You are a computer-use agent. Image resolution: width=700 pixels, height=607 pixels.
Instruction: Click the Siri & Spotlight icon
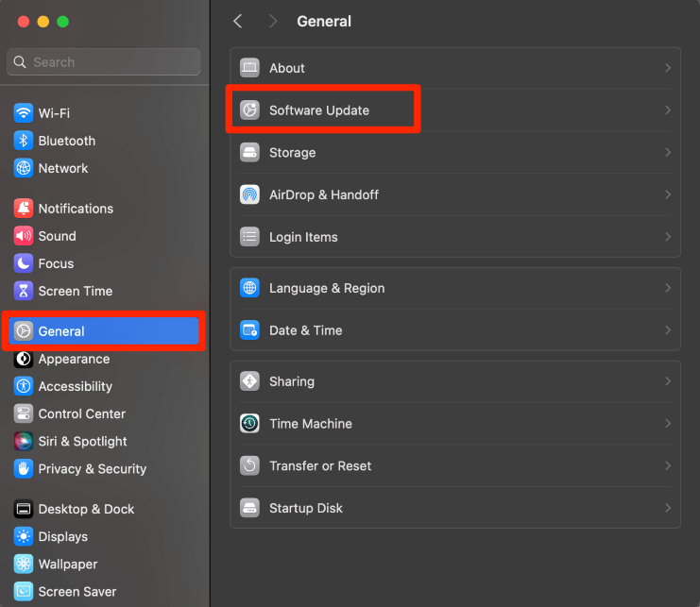(24, 441)
